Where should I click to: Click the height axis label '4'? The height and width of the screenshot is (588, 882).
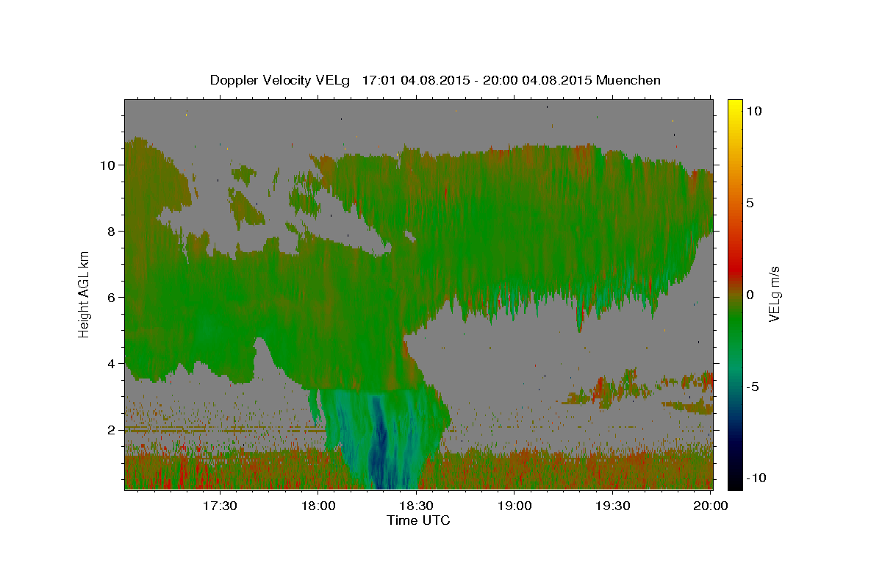112,364
